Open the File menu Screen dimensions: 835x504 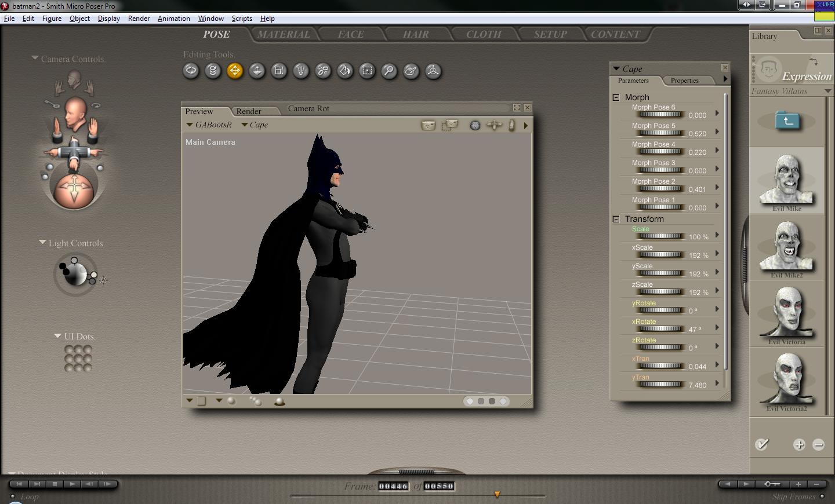click(9, 19)
